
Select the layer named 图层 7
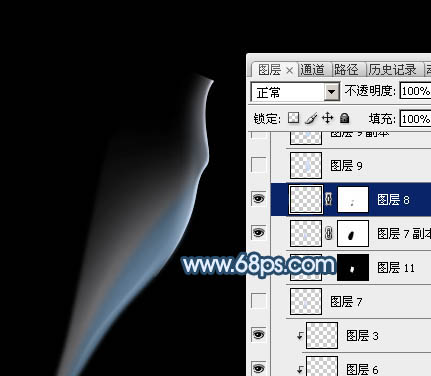tap(346, 302)
